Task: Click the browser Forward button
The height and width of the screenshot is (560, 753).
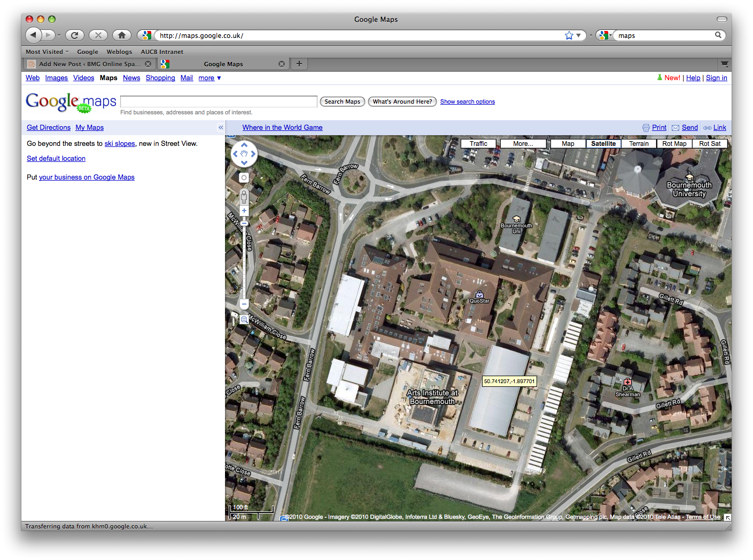Action: coord(48,35)
